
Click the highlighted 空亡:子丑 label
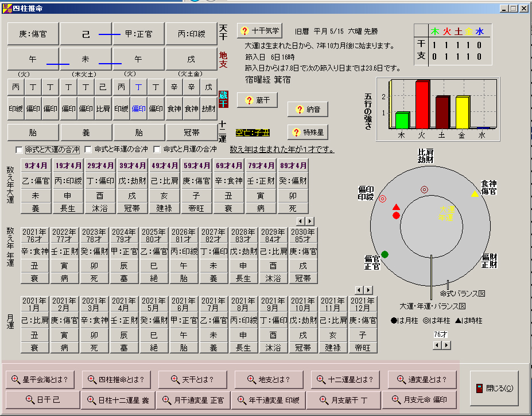coord(253,133)
